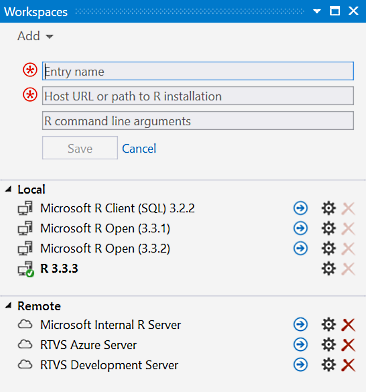The width and height of the screenshot is (366, 392).
Task: Click the computer icon for Microsoft R Open (3.3.1)
Action: tap(25, 228)
